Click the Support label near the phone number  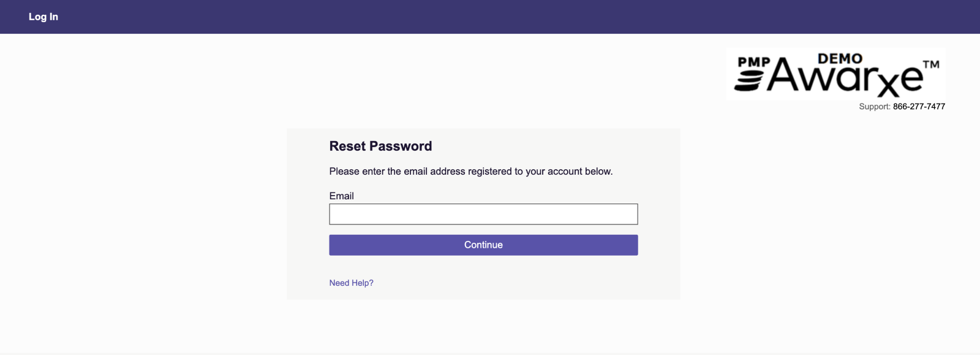click(x=874, y=106)
